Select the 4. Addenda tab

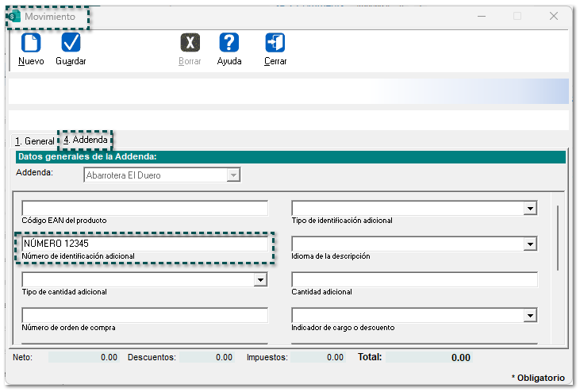86,140
